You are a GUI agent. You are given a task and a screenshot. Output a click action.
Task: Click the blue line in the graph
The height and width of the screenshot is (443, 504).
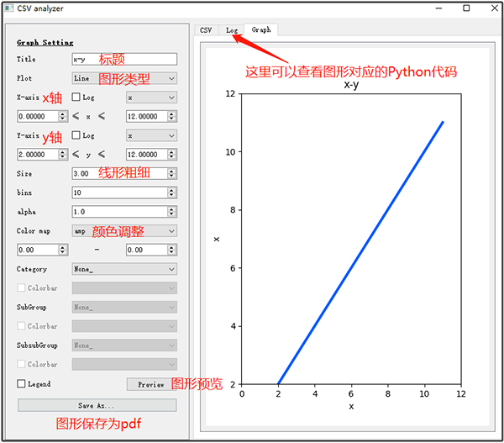pos(360,252)
